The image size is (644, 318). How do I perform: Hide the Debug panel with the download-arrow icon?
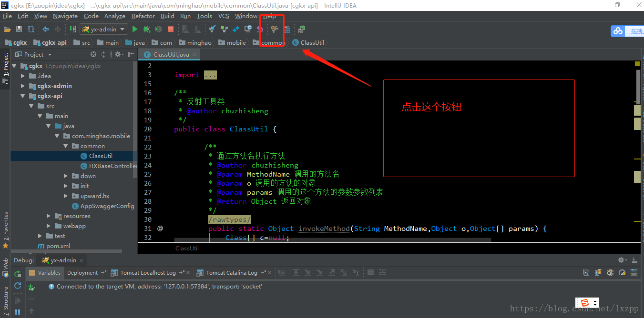click(634, 260)
